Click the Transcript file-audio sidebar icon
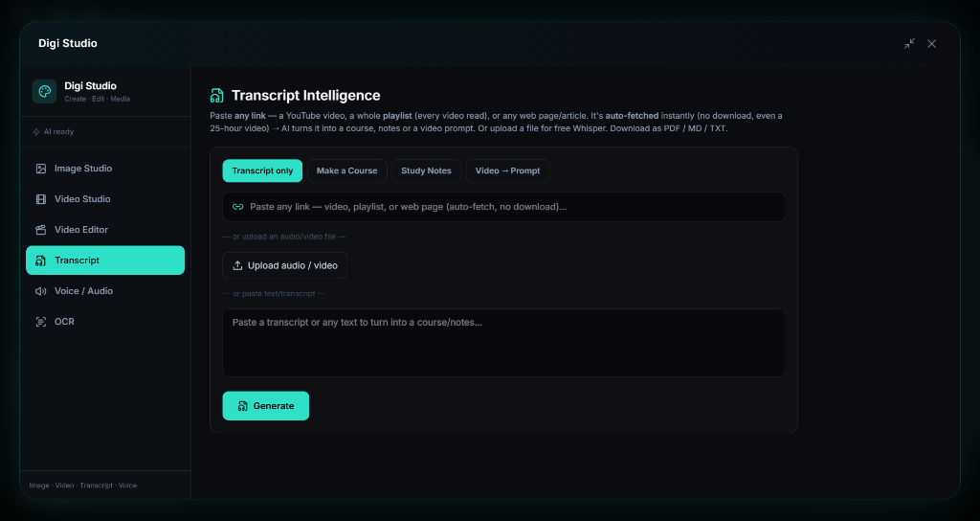The height and width of the screenshot is (521, 980). [x=40, y=260]
